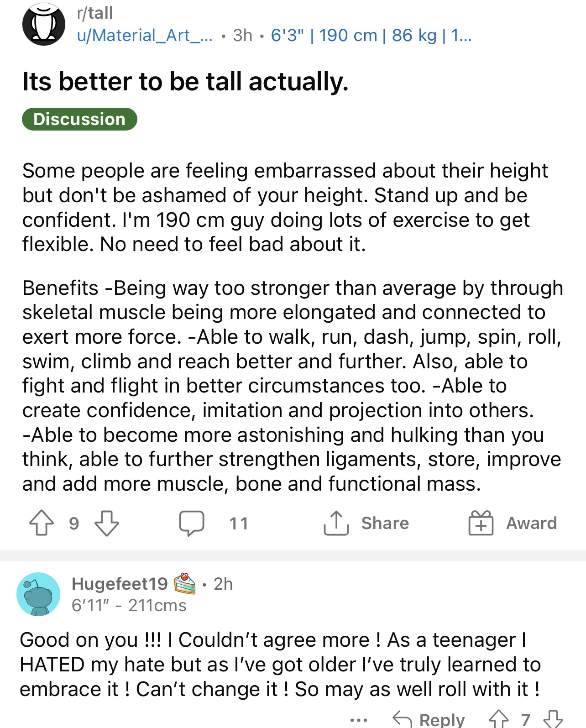The image size is (586, 728).
Task: Open the three-dot menu on comment
Action: 359,720
